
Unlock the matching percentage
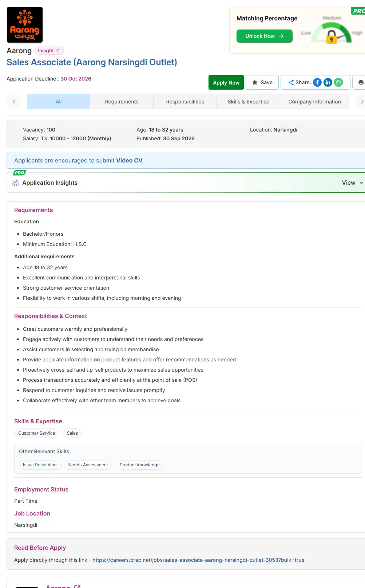point(265,36)
